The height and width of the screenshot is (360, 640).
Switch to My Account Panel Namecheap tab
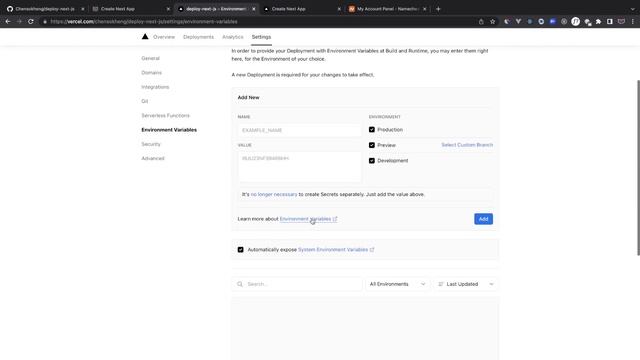pyautogui.click(x=387, y=9)
